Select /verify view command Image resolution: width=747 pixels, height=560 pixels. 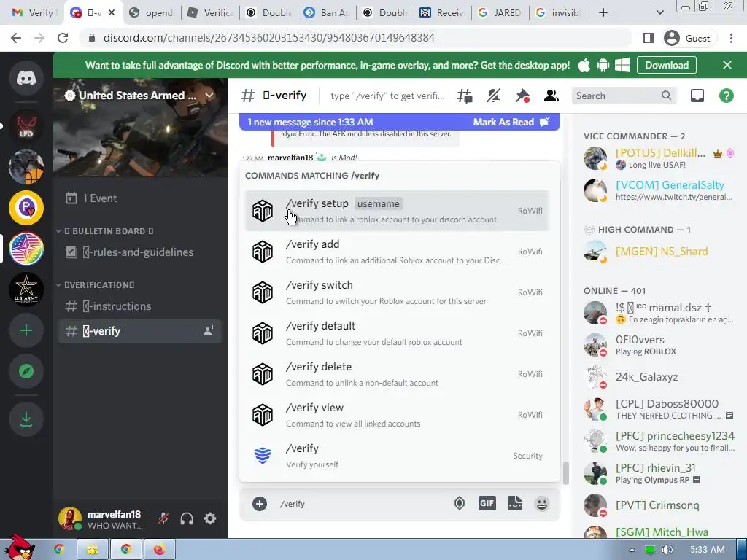(x=398, y=415)
